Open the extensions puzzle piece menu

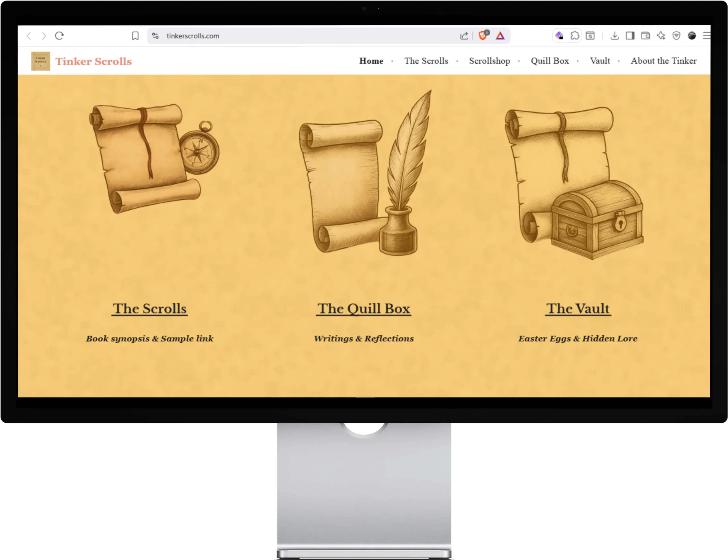point(575,36)
